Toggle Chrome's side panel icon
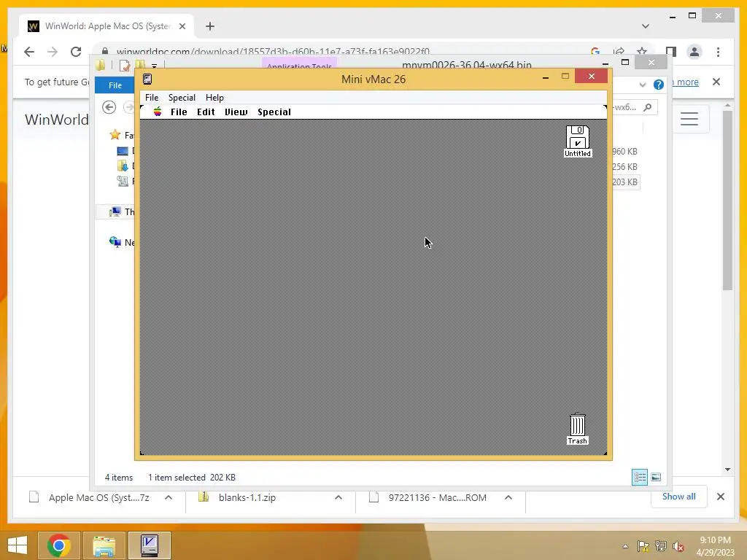 click(x=671, y=52)
